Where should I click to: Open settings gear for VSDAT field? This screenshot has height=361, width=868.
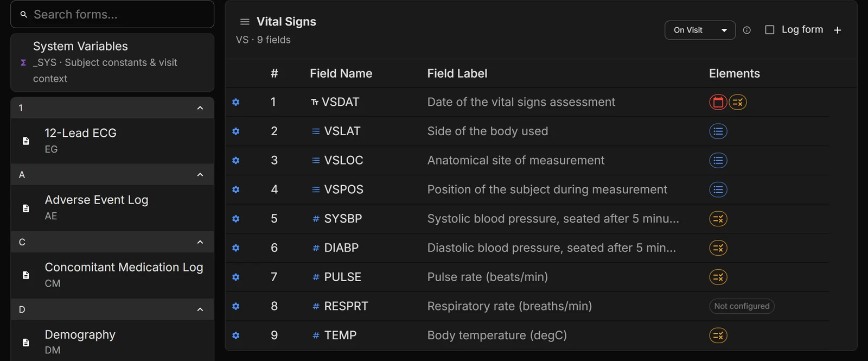click(235, 102)
